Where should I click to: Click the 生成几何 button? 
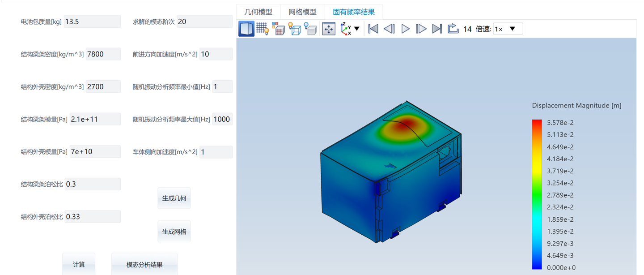tap(174, 198)
